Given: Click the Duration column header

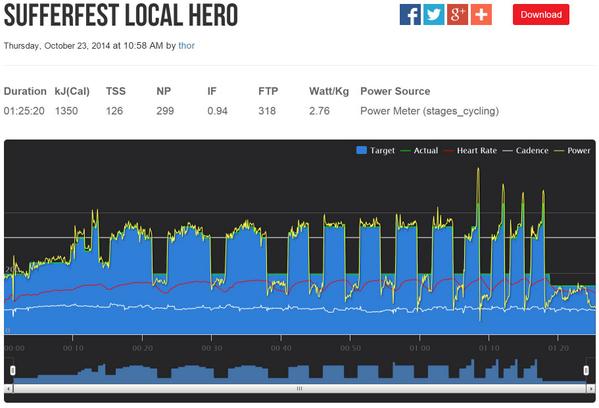Looking at the screenshot, I should click(25, 91).
